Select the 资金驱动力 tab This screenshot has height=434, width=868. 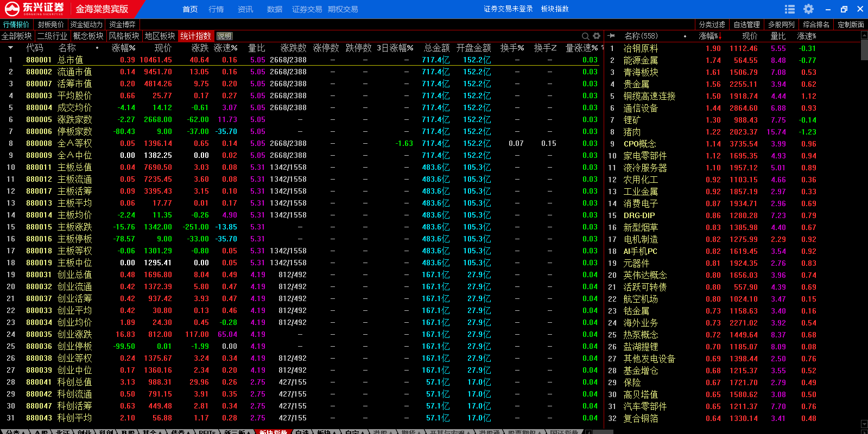coord(86,24)
